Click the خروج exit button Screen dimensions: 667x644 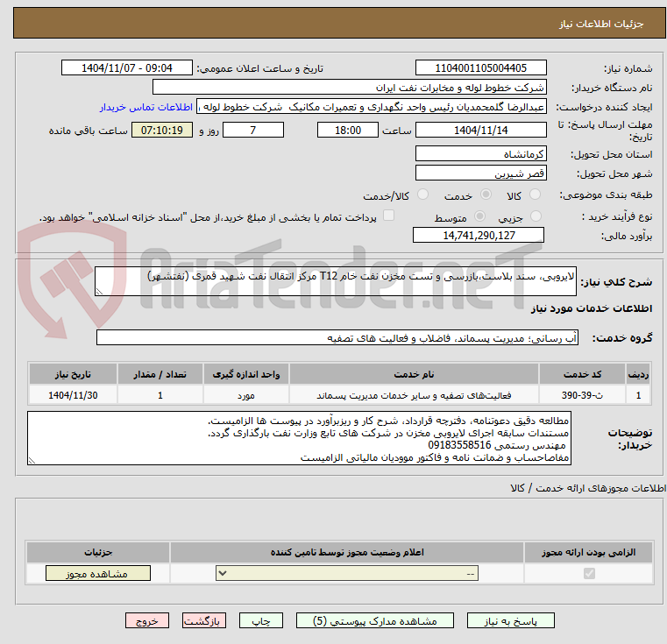tap(147, 620)
